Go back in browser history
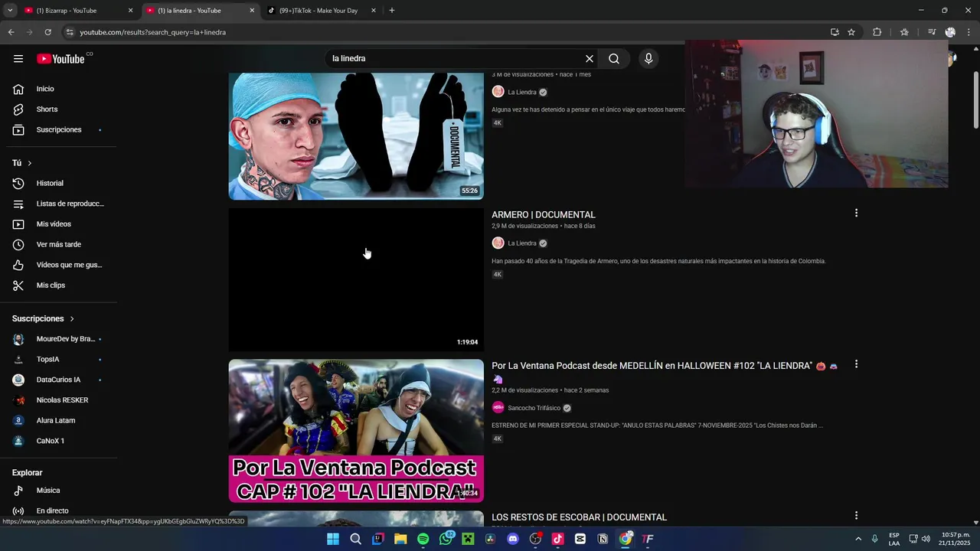Image resolution: width=980 pixels, height=551 pixels. coord(11,32)
